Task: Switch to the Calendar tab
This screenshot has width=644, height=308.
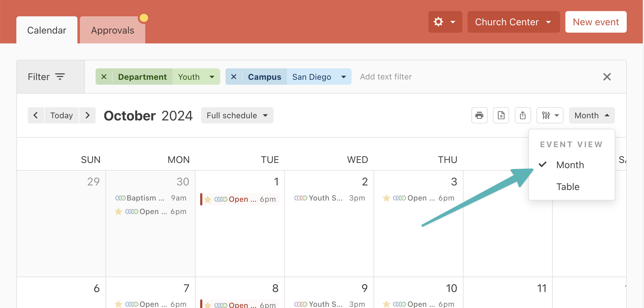Action: [x=47, y=30]
